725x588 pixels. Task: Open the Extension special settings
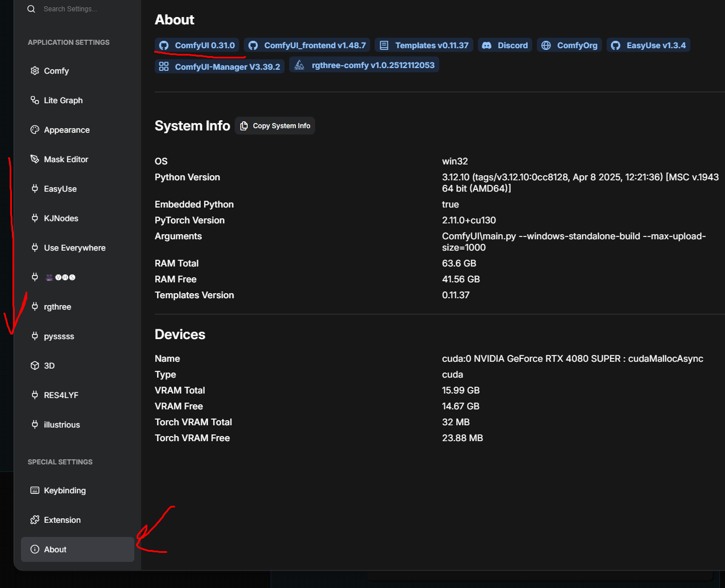coord(78,520)
